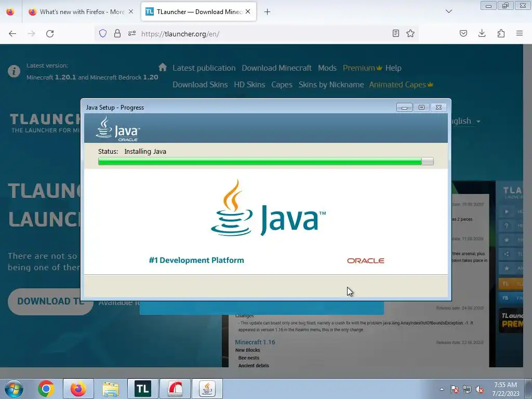
Task: Open the Windows Start button
Action: pyautogui.click(x=14, y=389)
